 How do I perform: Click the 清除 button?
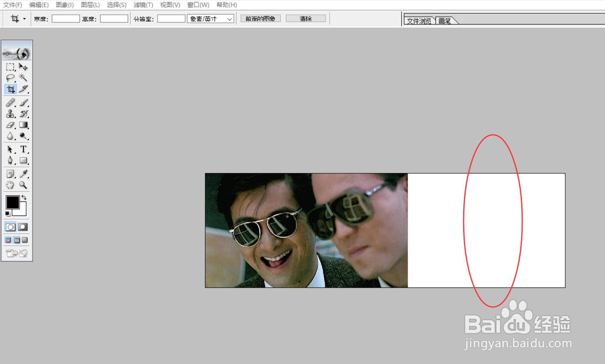[x=306, y=18]
